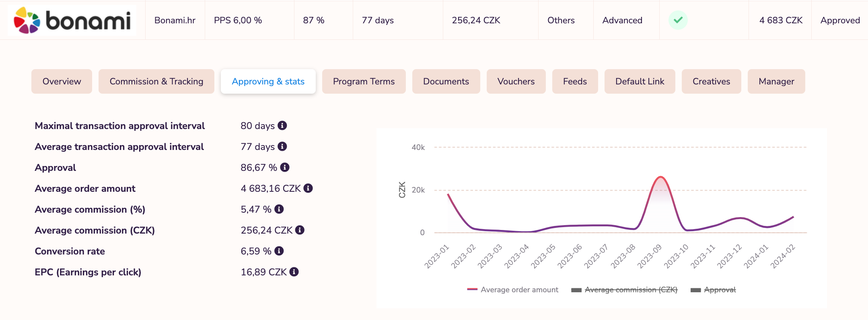Click the 2023-09 peak on the chart line
The width and height of the screenshot is (868, 320).
tap(660, 177)
